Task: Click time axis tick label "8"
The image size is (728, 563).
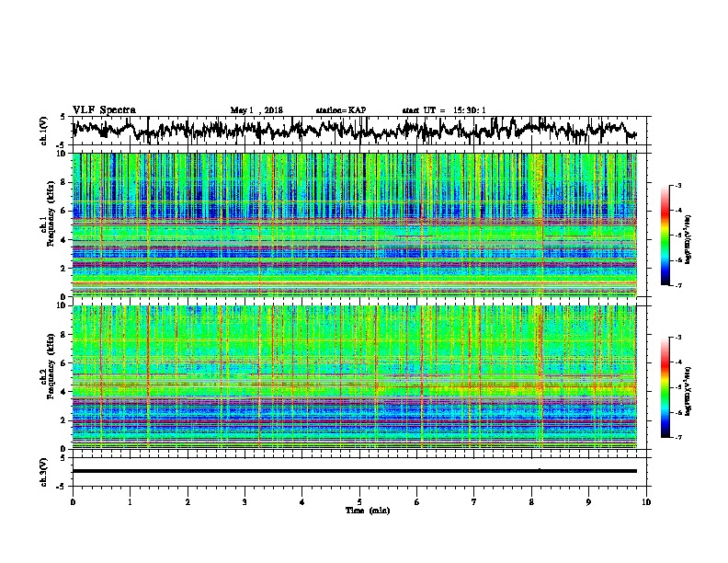Action: click(531, 502)
